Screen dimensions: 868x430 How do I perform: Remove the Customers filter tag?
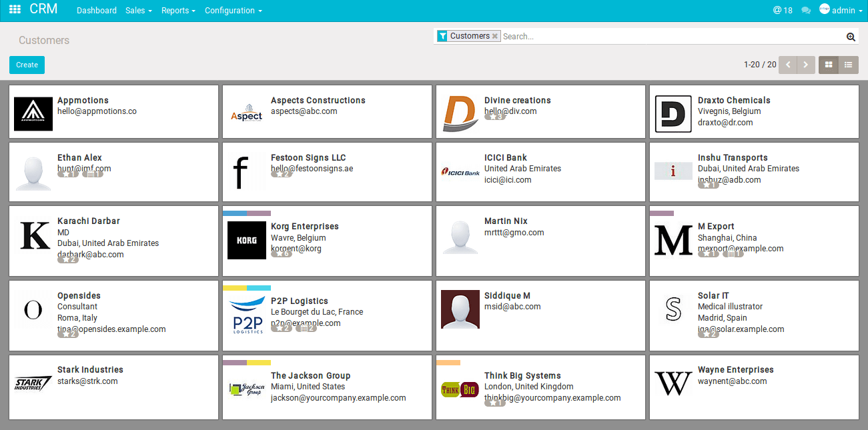click(495, 36)
